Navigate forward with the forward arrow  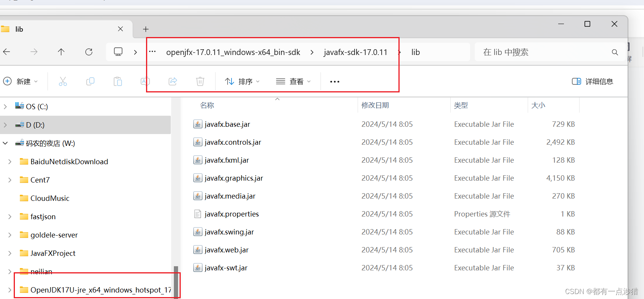pos(34,52)
